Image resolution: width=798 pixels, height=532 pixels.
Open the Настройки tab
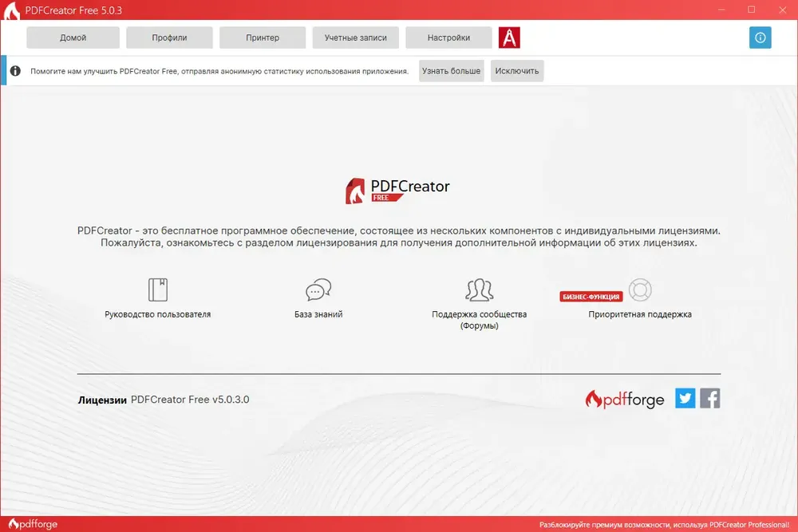point(448,37)
